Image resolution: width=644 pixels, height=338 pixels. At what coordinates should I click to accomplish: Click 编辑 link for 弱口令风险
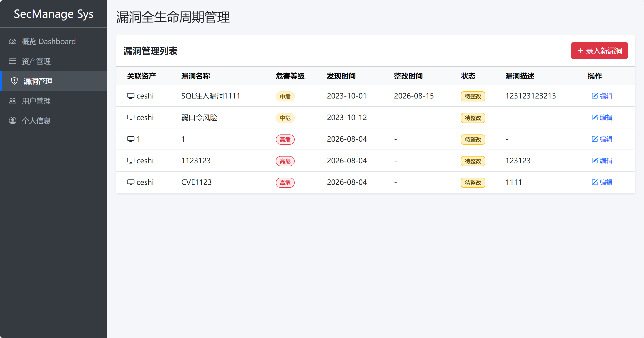tap(602, 117)
